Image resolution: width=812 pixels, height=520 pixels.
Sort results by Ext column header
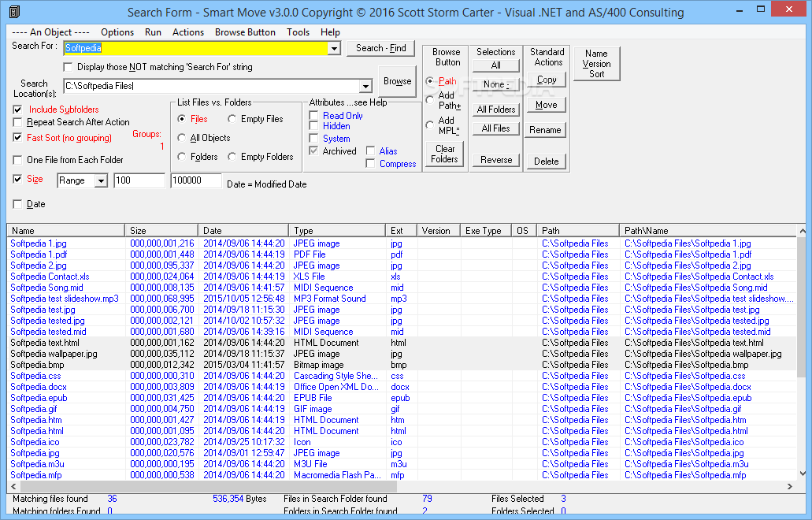(x=402, y=231)
